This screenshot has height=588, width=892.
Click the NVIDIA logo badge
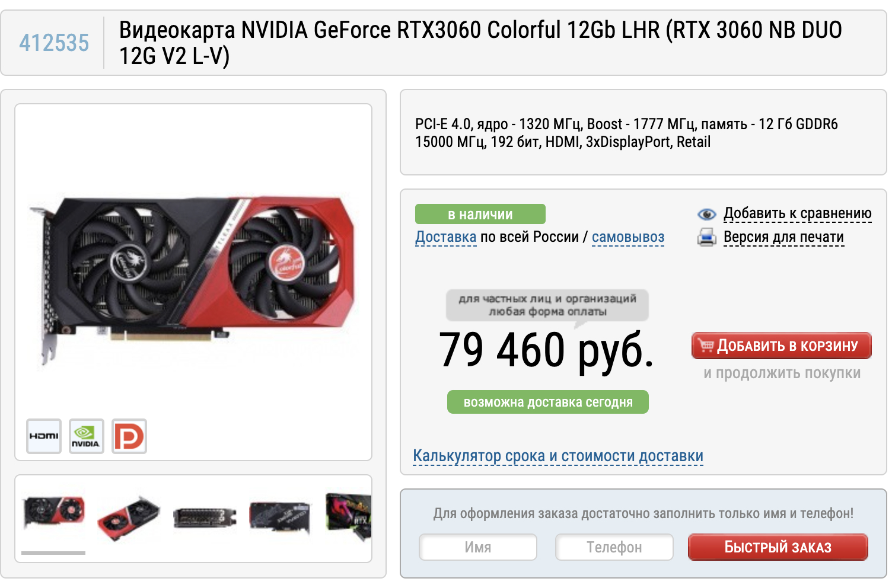click(87, 436)
